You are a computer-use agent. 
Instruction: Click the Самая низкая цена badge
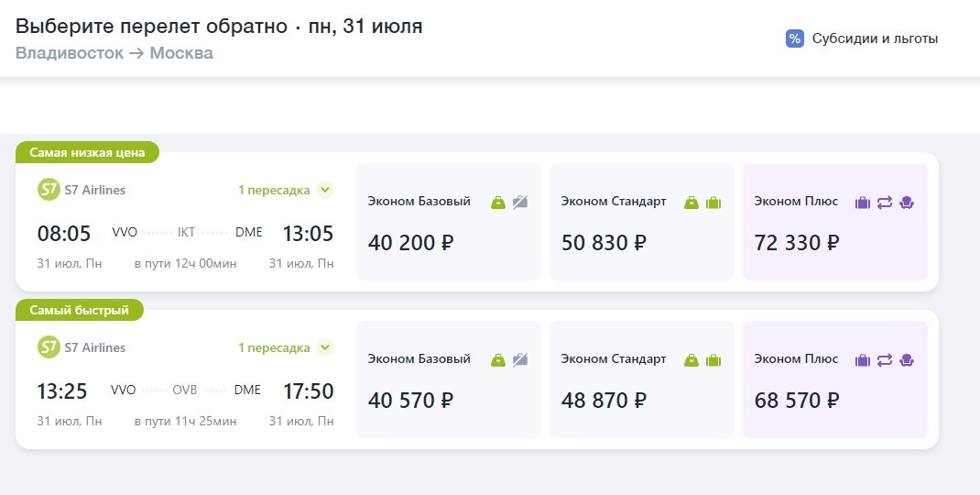pos(87,152)
